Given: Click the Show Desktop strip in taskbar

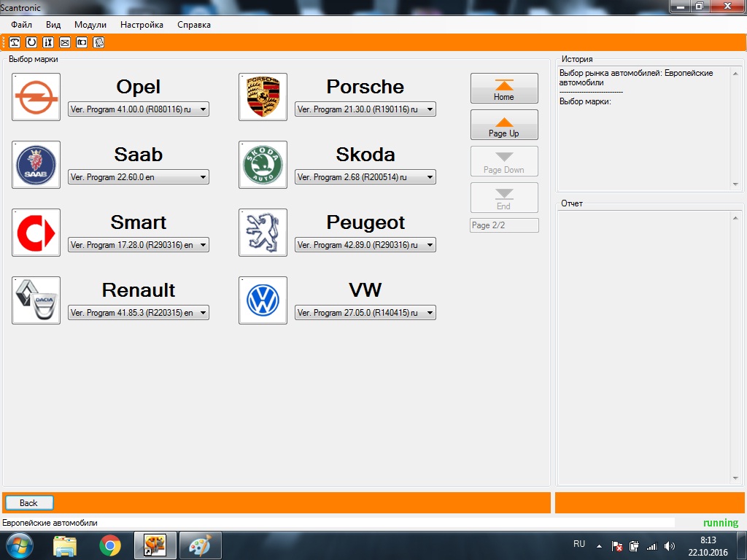Looking at the screenshot, I should click(742, 545).
